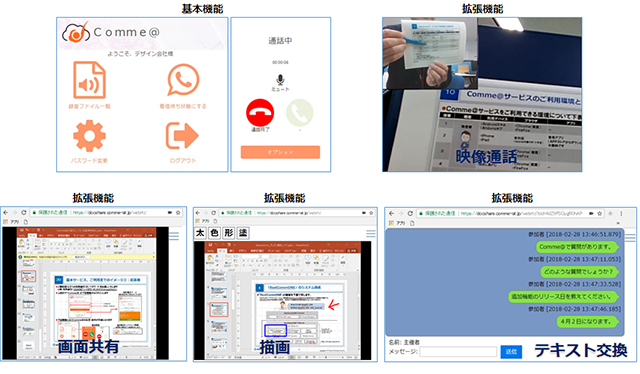End the call with the red hang-up button
This screenshot has width=640, height=374.
tap(260, 113)
